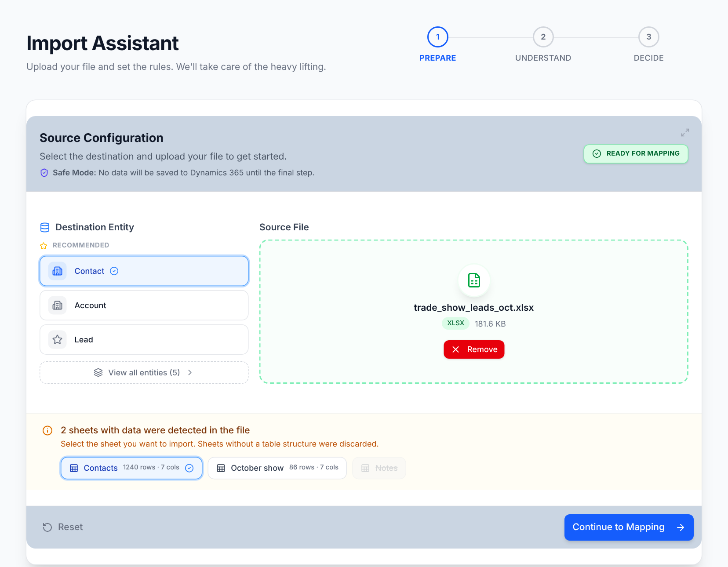The height and width of the screenshot is (567, 728).
Task: Click the Account building icon
Action: (x=58, y=305)
